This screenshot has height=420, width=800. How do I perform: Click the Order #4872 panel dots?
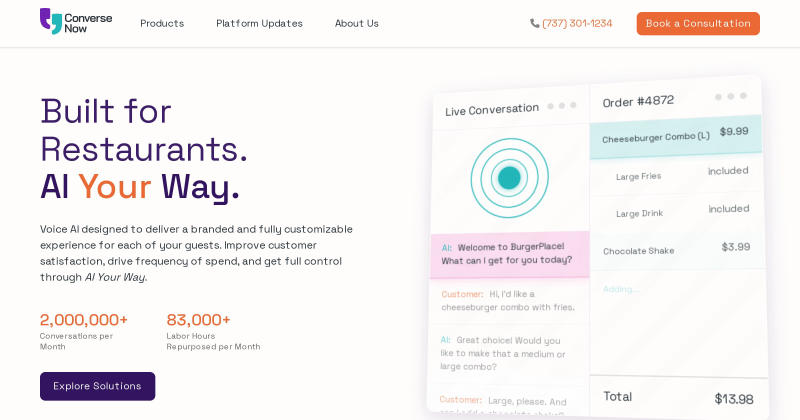tap(731, 96)
